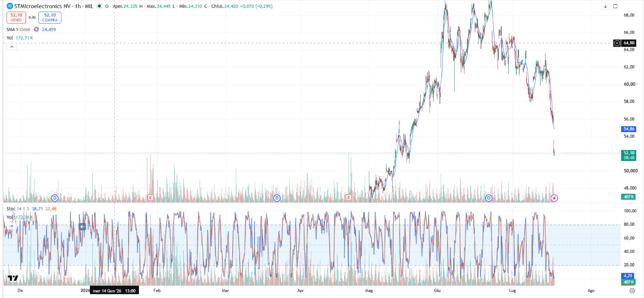Click the purple lightning event marker
This screenshot has width=644, height=298.
[x=554, y=198]
